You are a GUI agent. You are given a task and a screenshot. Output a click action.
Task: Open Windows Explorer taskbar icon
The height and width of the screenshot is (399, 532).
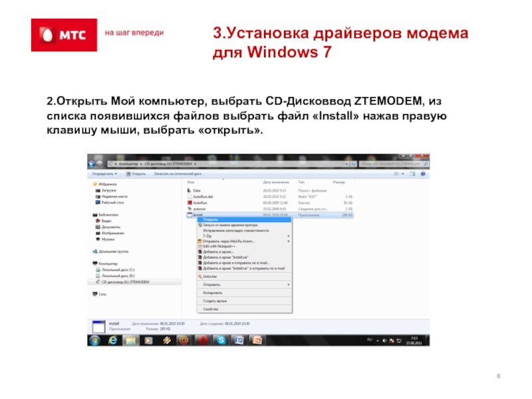pyautogui.click(x=130, y=340)
